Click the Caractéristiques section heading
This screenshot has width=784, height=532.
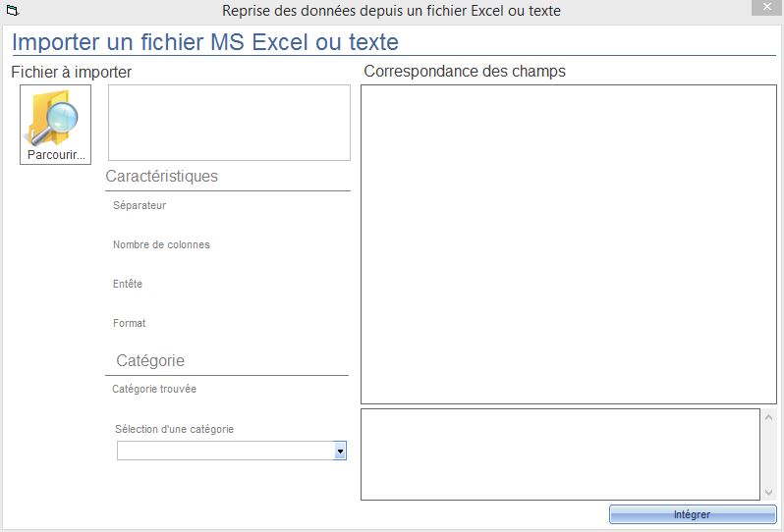(x=162, y=176)
